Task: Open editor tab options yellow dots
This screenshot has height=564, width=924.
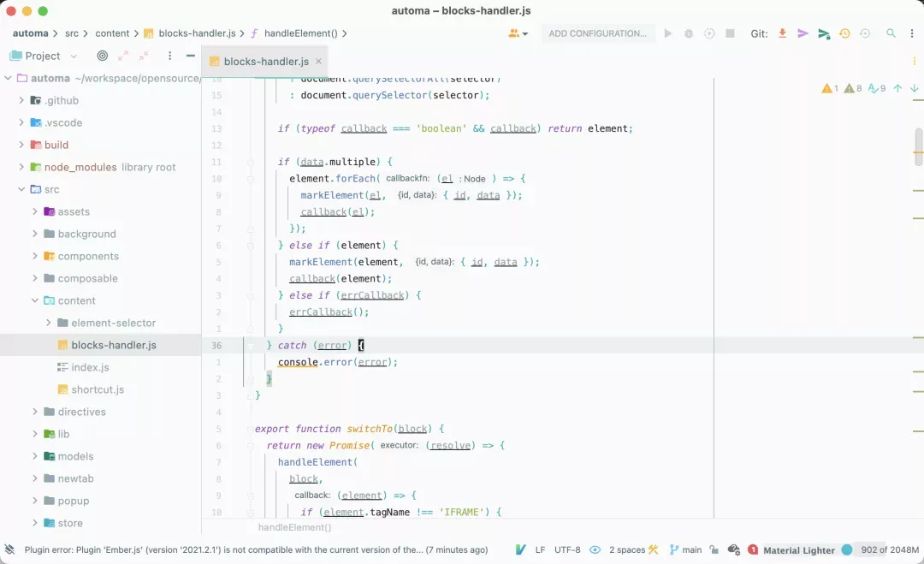Action: tap(914, 62)
